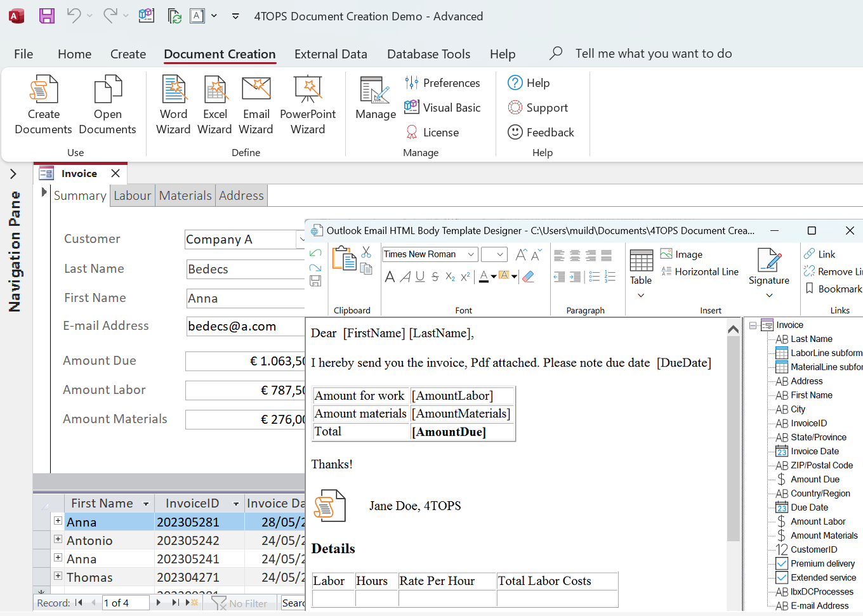Increase font size in the designer
Viewport: 863px width, 616px height.
coord(521,254)
